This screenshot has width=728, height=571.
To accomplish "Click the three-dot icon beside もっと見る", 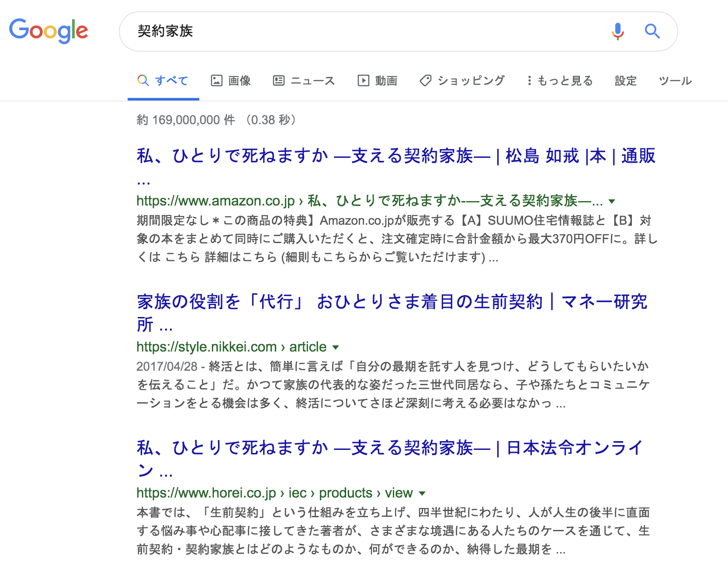I will pyautogui.click(x=529, y=80).
